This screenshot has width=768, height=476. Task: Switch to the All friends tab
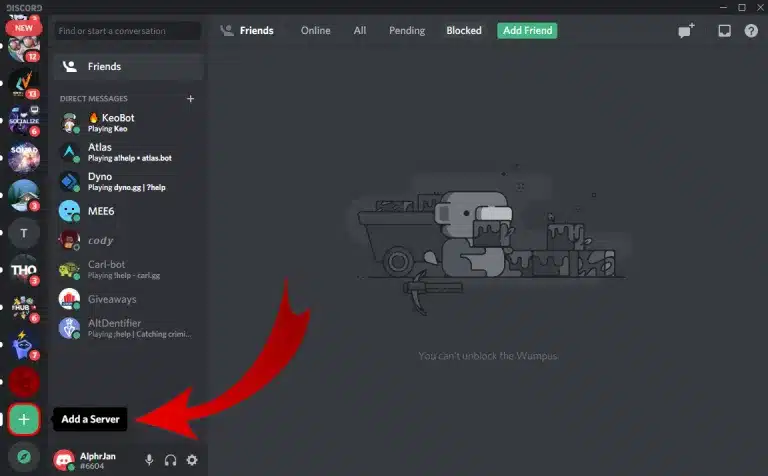click(360, 31)
